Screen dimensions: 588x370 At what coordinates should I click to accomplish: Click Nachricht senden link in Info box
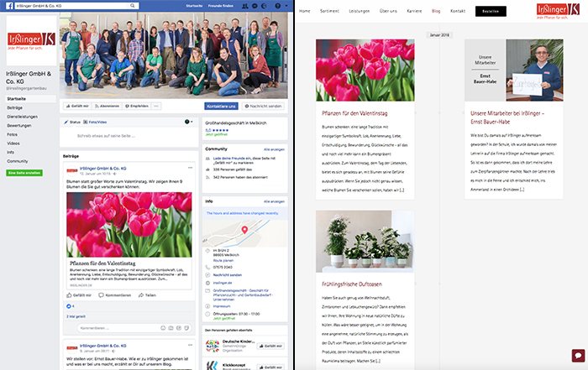coord(228,275)
